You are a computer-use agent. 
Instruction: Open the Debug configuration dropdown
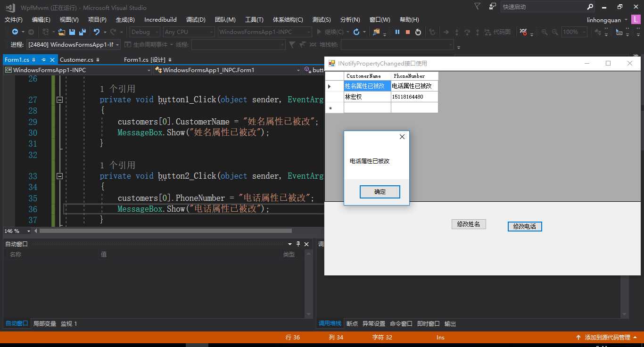point(145,32)
